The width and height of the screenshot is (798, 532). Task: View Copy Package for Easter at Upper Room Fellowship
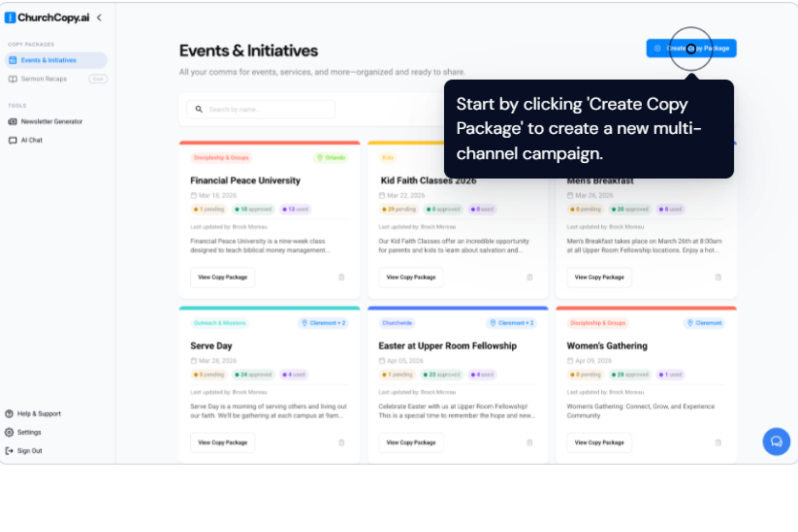[x=411, y=443]
